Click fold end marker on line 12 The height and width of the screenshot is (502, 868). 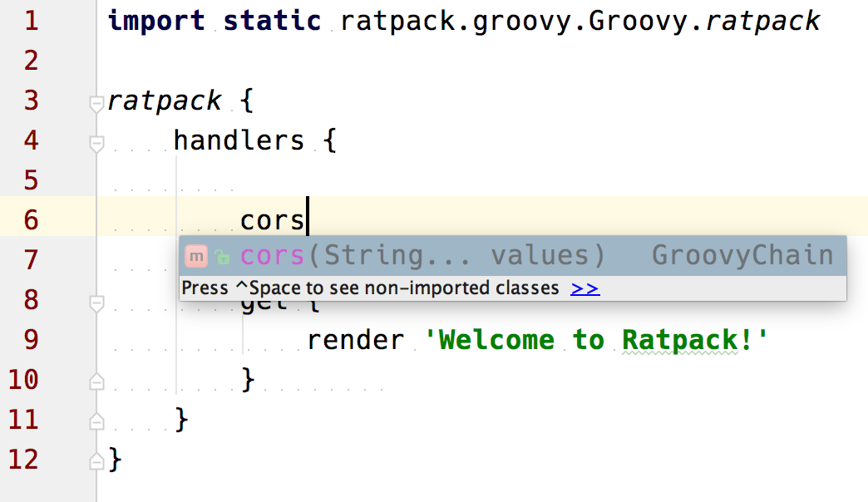96,461
